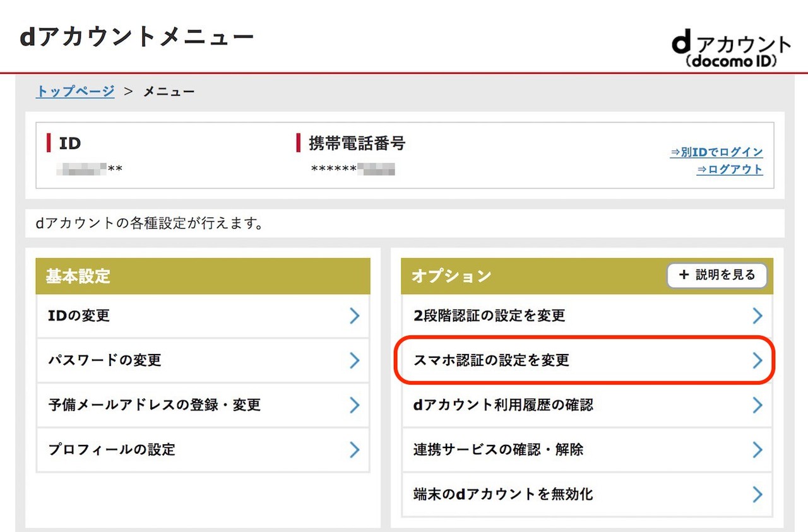The image size is (808, 532).
Task: Open プロフィールの設定 item
Action: pyautogui.click(x=203, y=450)
